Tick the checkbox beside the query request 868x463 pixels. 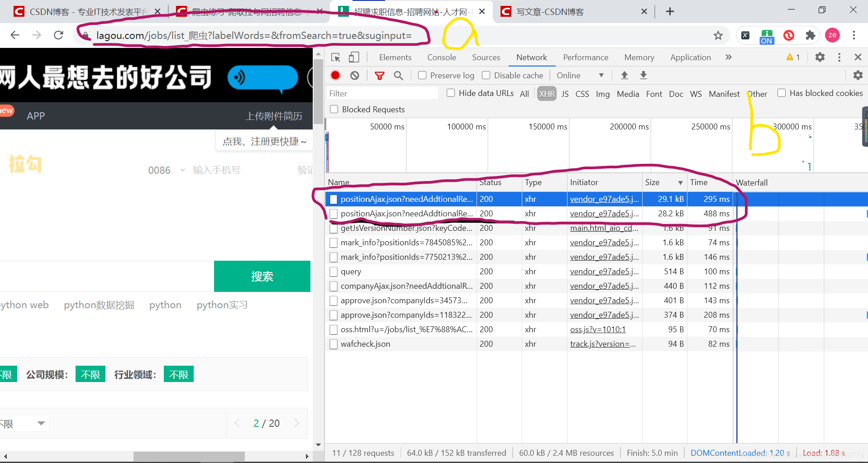click(334, 272)
